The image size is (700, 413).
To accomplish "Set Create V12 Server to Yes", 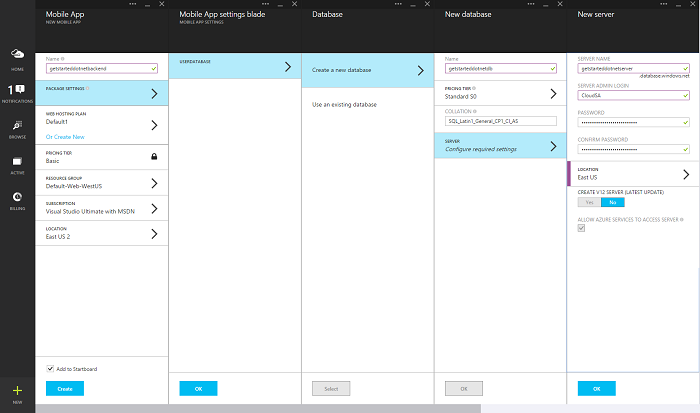I will pos(589,202).
